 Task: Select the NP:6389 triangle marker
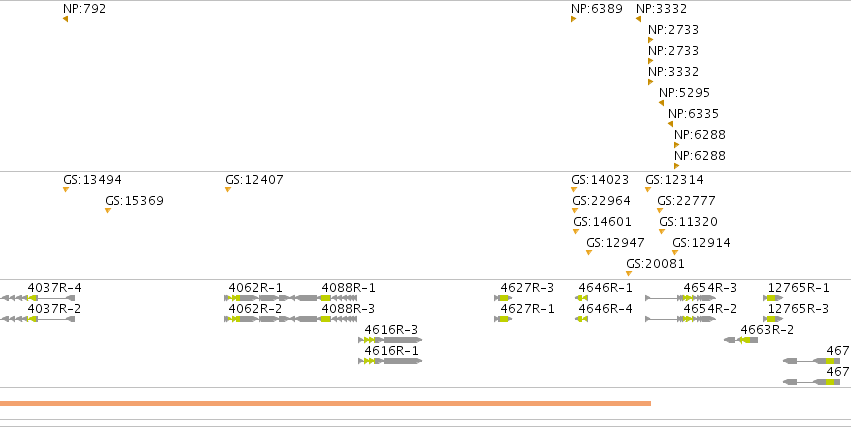[574, 19]
